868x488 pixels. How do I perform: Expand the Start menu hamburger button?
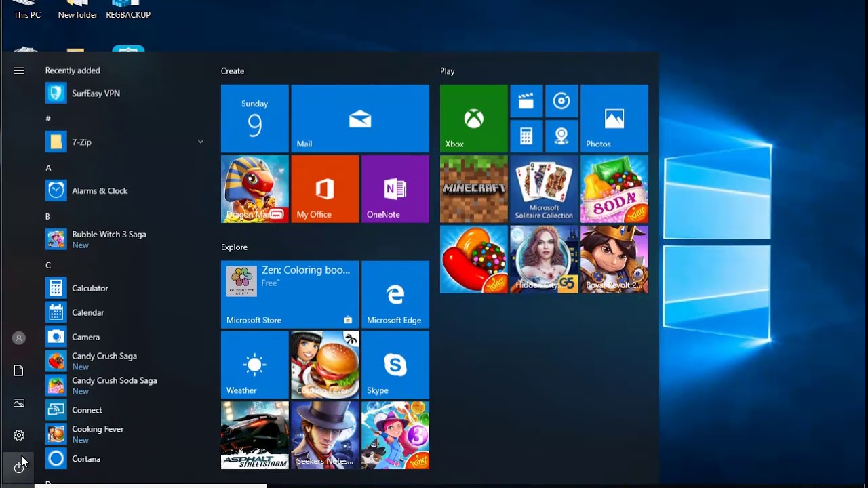[x=19, y=70]
